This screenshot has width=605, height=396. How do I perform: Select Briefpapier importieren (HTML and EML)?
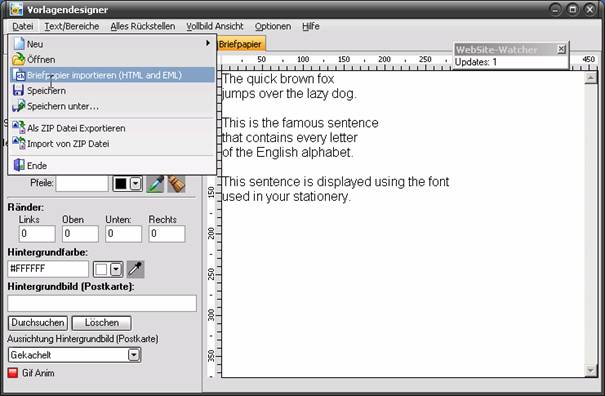[112, 75]
